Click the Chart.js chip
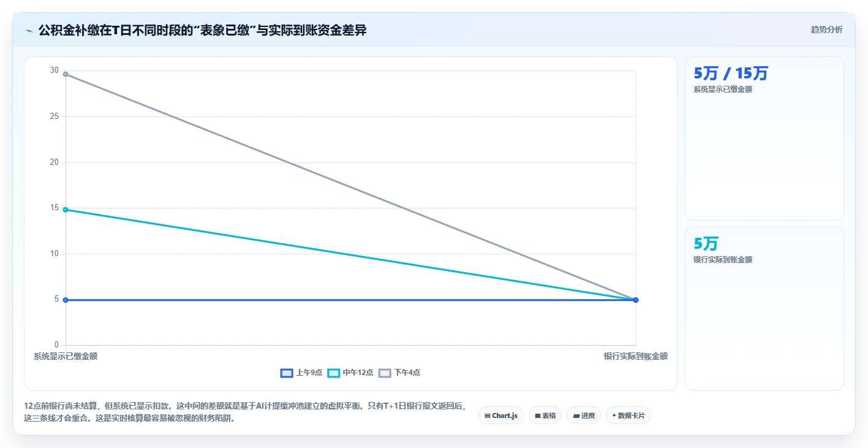Viewport: 868px width, 448px height. pyautogui.click(x=501, y=416)
